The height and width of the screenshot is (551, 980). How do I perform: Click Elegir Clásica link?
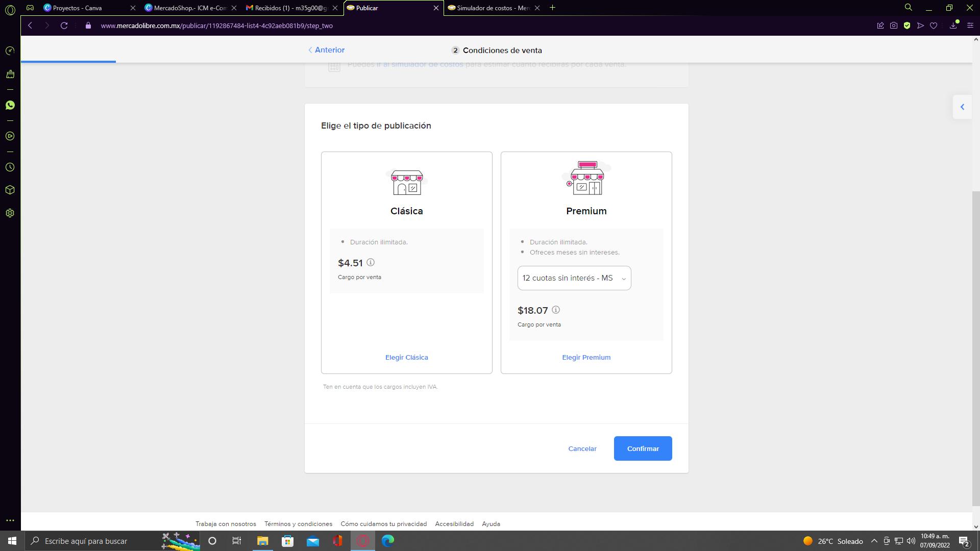coord(406,357)
